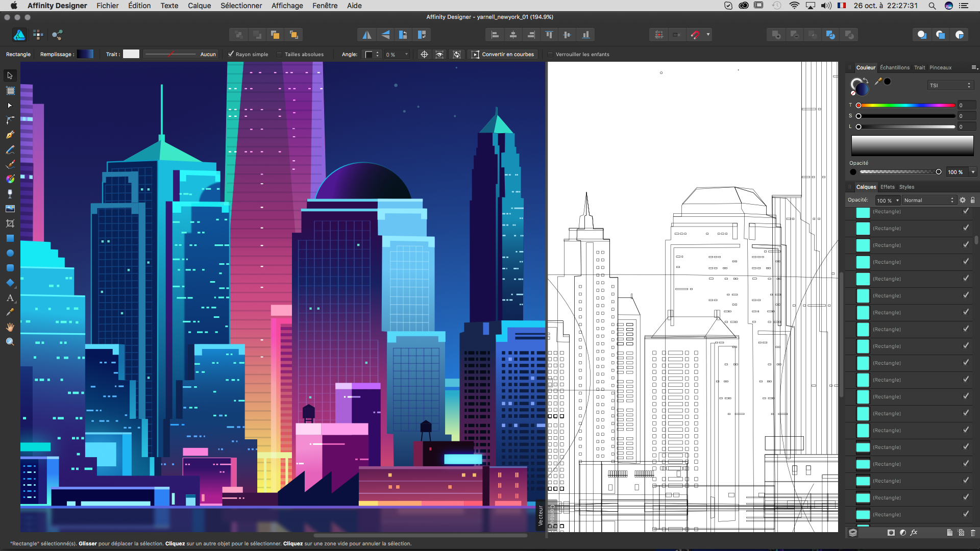The width and height of the screenshot is (980, 551).
Task: Check Verrouiller les enfants option
Action: (x=550, y=54)
